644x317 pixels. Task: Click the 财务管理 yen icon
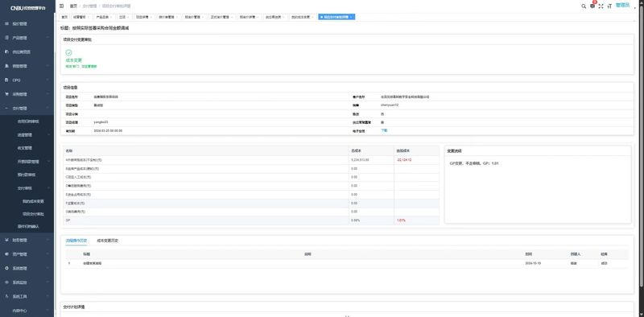tap(6, 240)
